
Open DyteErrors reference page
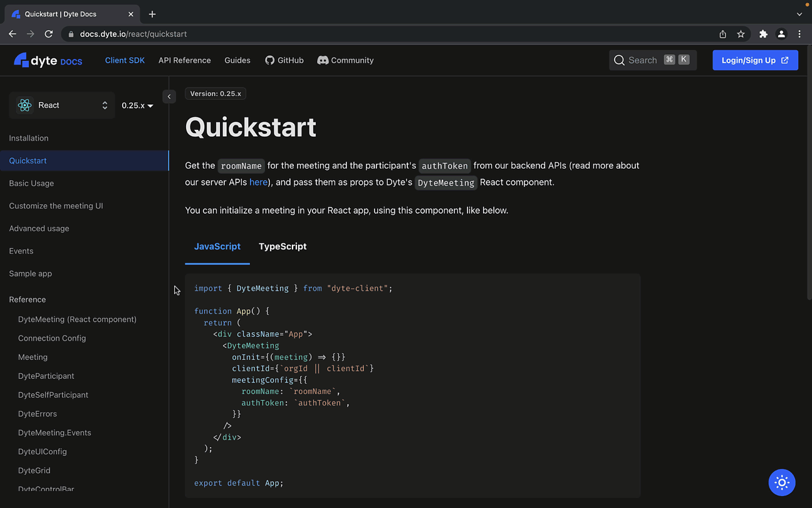pyautogui.click(x=38, y=413)
